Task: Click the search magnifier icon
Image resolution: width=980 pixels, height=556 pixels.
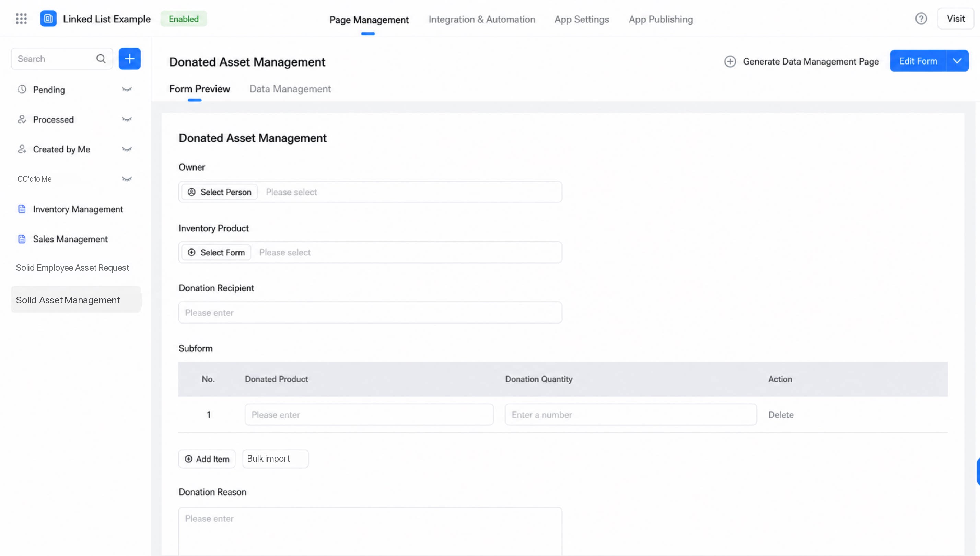Action: [x=101, y=59]
